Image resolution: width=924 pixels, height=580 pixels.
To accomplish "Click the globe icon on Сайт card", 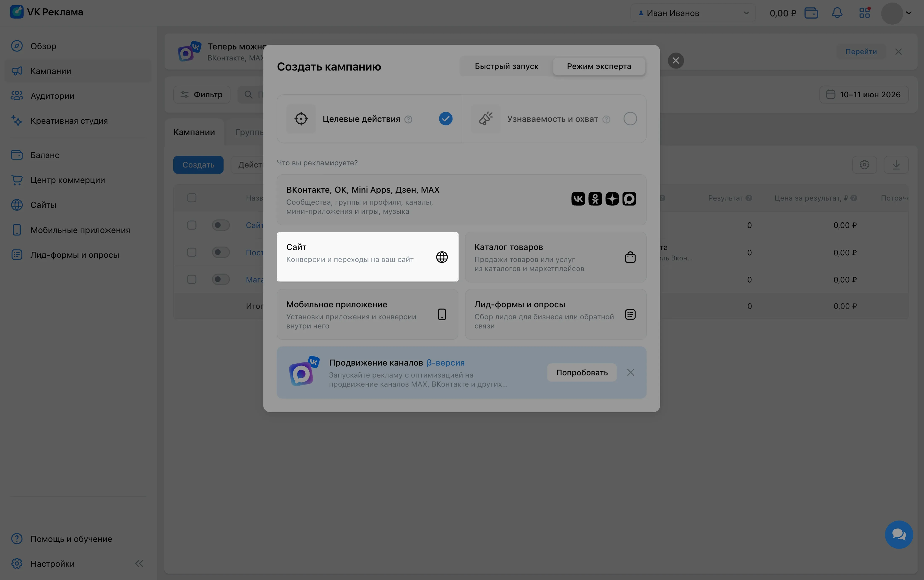I will click(x=442, y=257).
